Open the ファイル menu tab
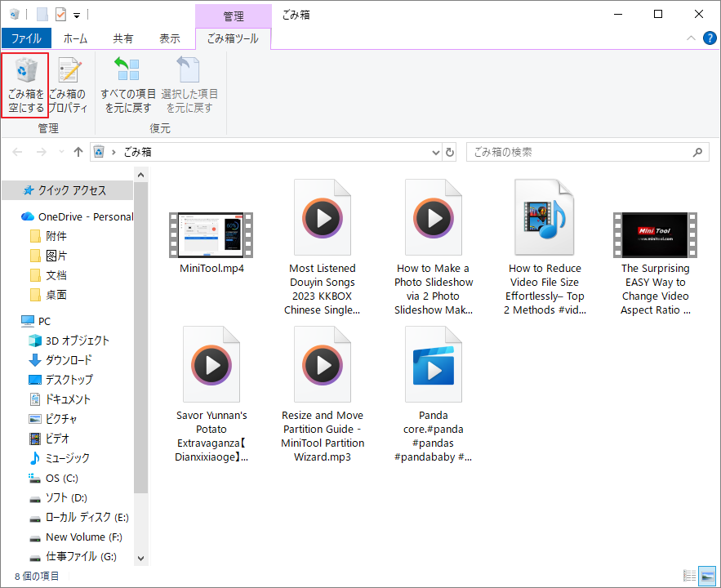The height and width of the screenshot is (588, 721). [26, 38]
